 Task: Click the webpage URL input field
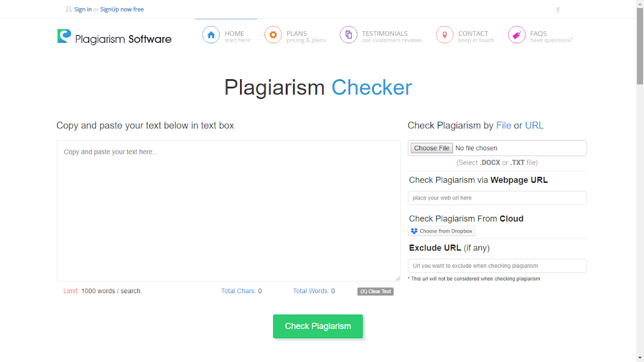tap(498, 198)
